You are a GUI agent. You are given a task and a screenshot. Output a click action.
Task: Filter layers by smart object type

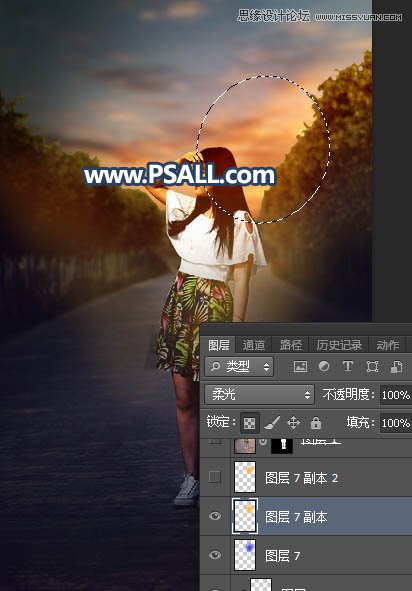pos(396,367)
